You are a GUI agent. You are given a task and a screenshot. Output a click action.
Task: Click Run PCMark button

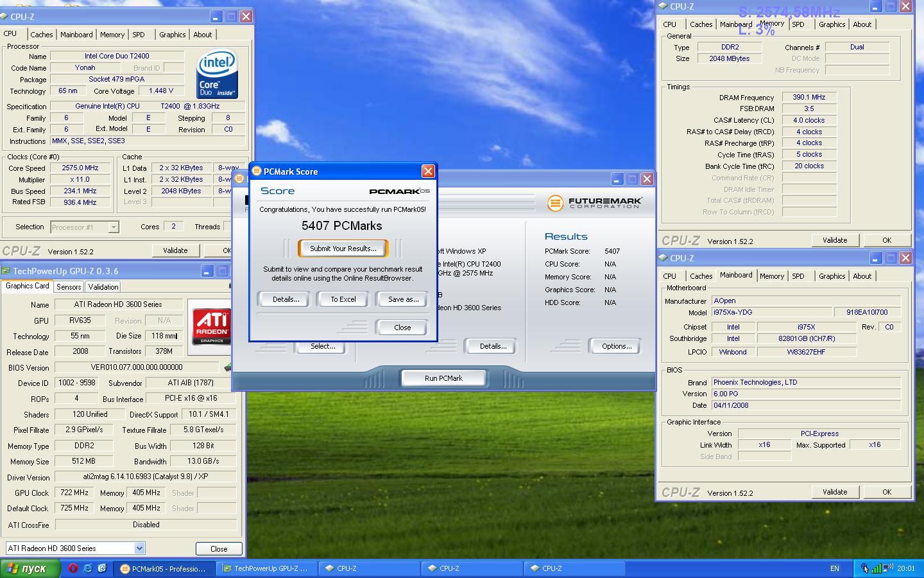point(443,378)
